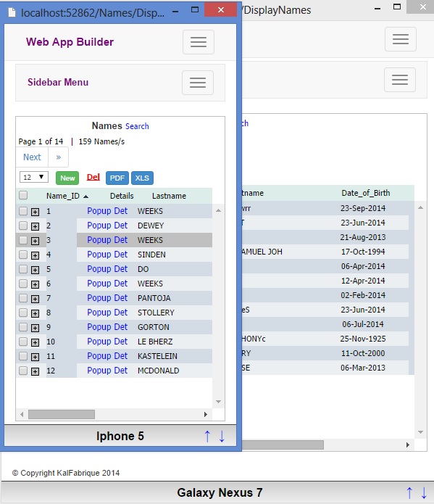The width and height of the screenshot is (434, 504).
Task: Open the Names Search link
Action: pos(137,126)
